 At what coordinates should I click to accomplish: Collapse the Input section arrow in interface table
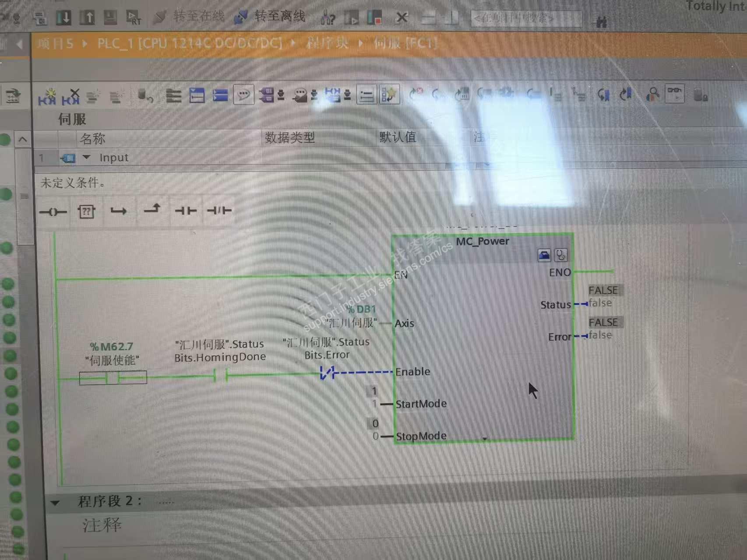click(x=87, y=157)
